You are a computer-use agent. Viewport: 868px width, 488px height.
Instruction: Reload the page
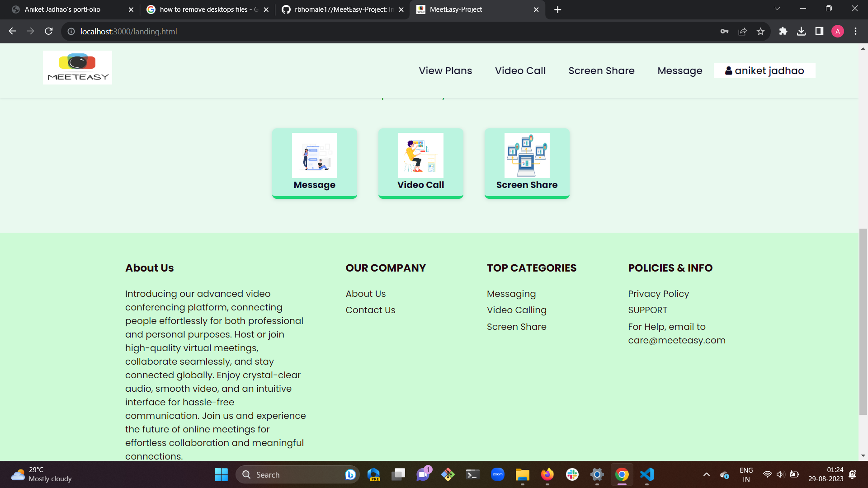click(x=49, y=31)
